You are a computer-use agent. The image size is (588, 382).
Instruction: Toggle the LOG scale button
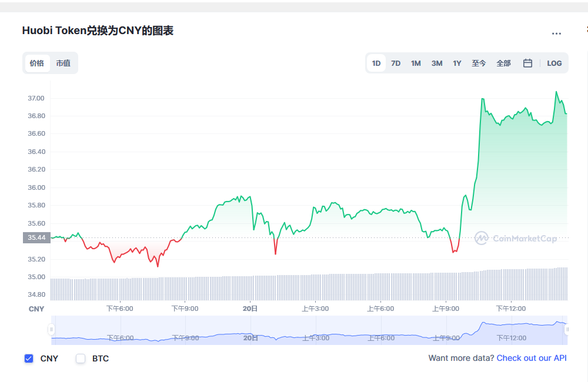[x=554, y=63]
